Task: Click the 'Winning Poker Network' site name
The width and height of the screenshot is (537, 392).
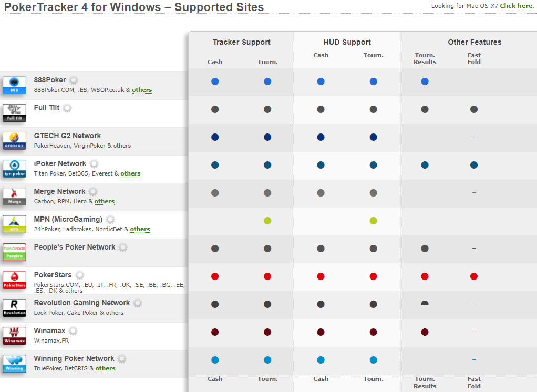Action: click(x=74, y=358)
